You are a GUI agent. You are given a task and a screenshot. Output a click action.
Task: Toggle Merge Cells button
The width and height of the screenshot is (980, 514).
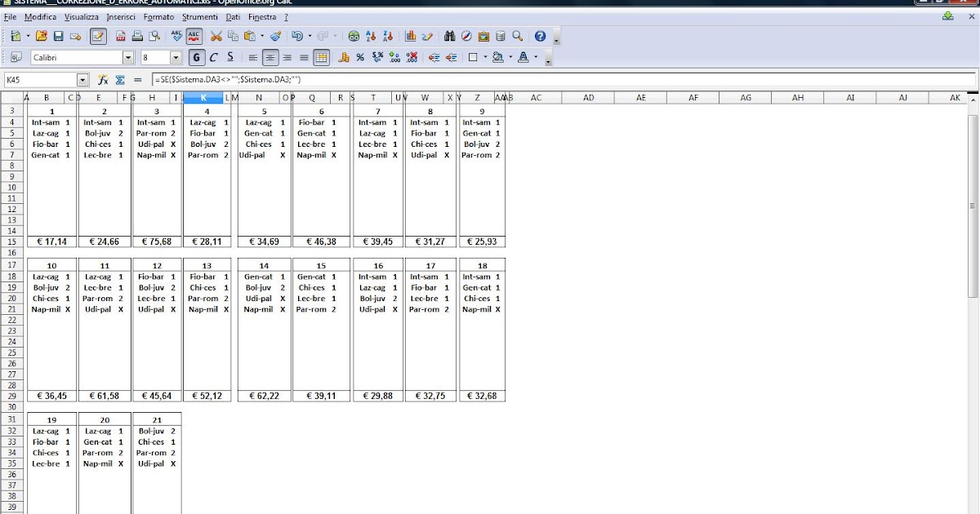[x=322, y=57]
